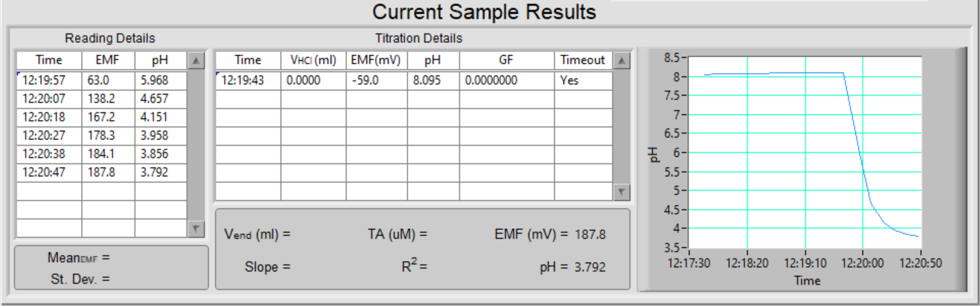
Task: Click chart x-axis label 12:20:50
Action: click(920, 263)
